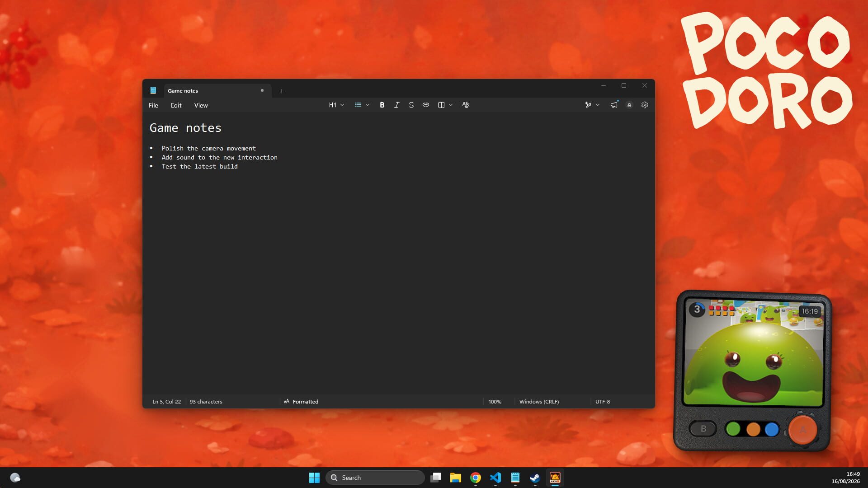Click the line 'Polish the camera movement'
Screen dimensions: 868x488
(208, 148)
